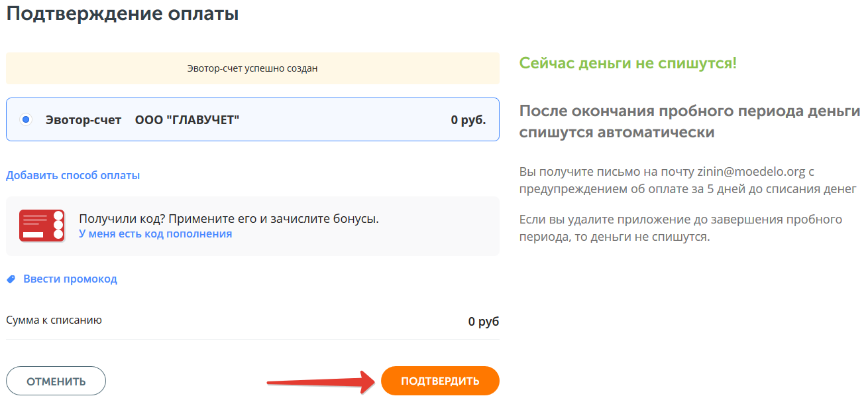Click the green Сейчас деньги не спишутся heading
This screenshot has width=868, height=400.
(627, 64)
